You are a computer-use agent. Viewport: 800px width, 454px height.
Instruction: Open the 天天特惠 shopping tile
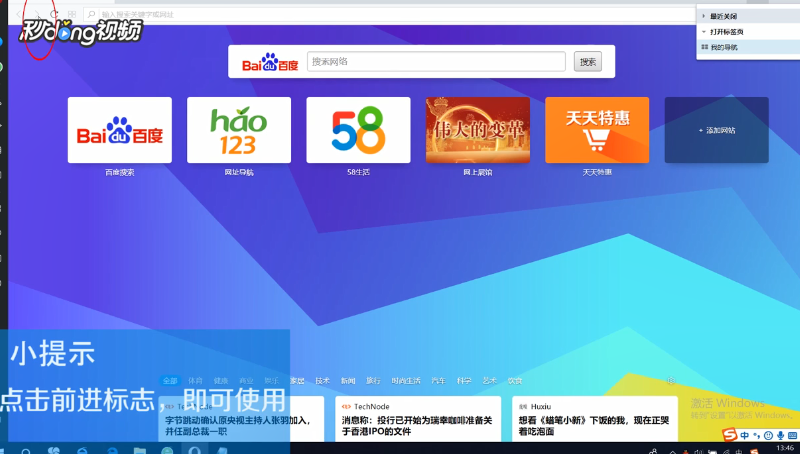pos(597,130)
